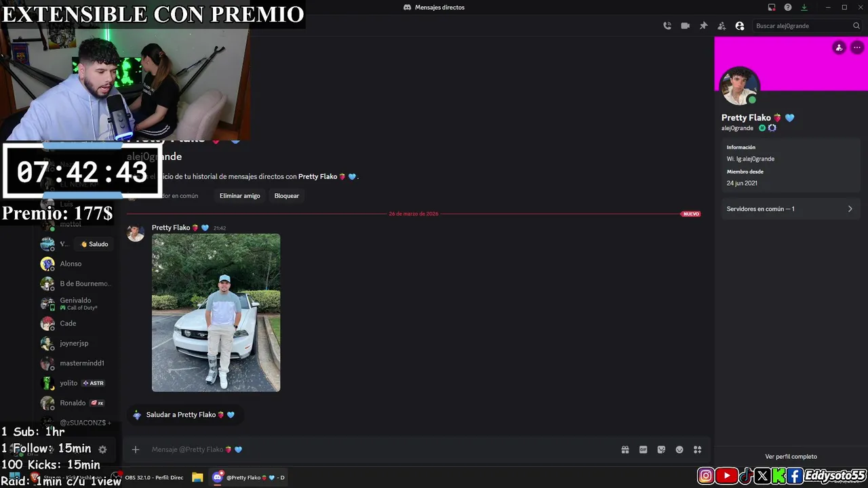Click the magnifier icon in the search box
868x488 pixels.
click(x=856, y=26)
